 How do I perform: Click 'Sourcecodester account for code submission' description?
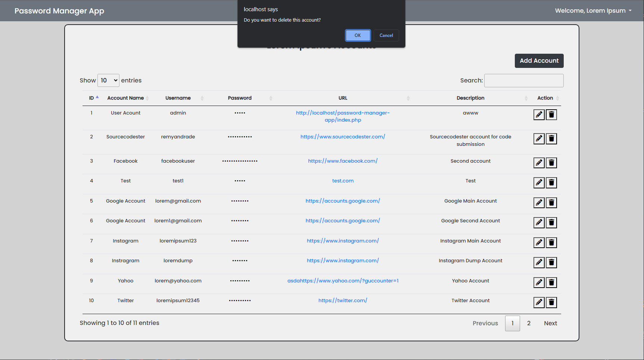pyautogui.click(x=470, y=141)
